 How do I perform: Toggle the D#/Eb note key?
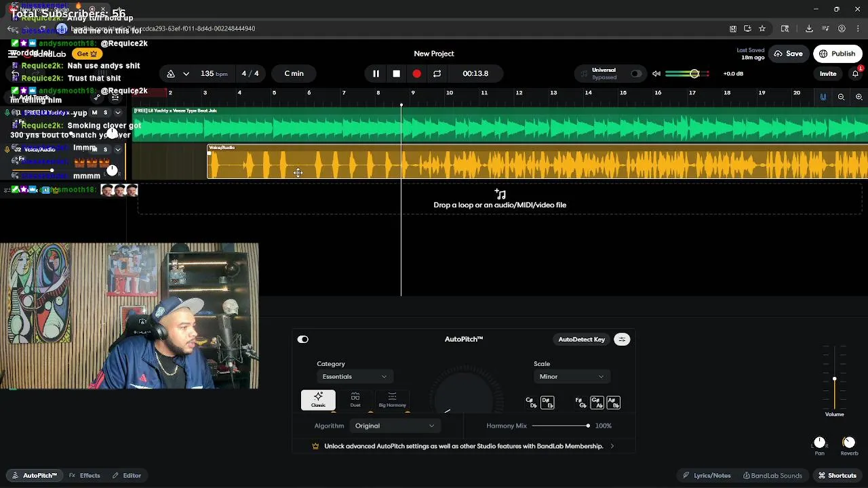pyautogui.click(x=547, y=403)
